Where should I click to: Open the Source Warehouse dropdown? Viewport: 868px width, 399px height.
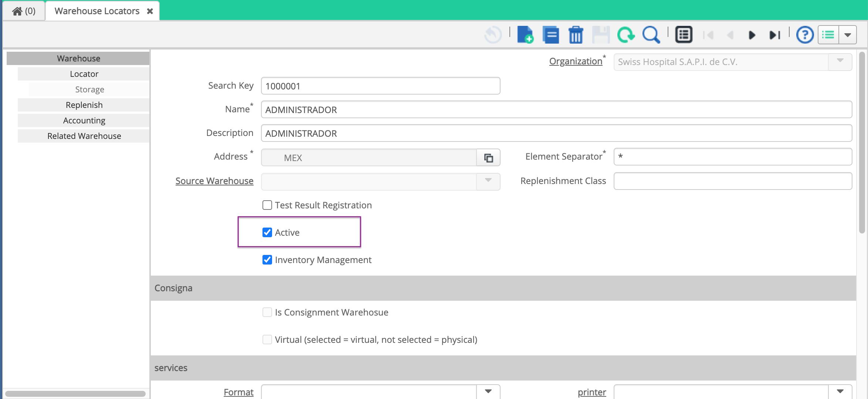(488, 181)
